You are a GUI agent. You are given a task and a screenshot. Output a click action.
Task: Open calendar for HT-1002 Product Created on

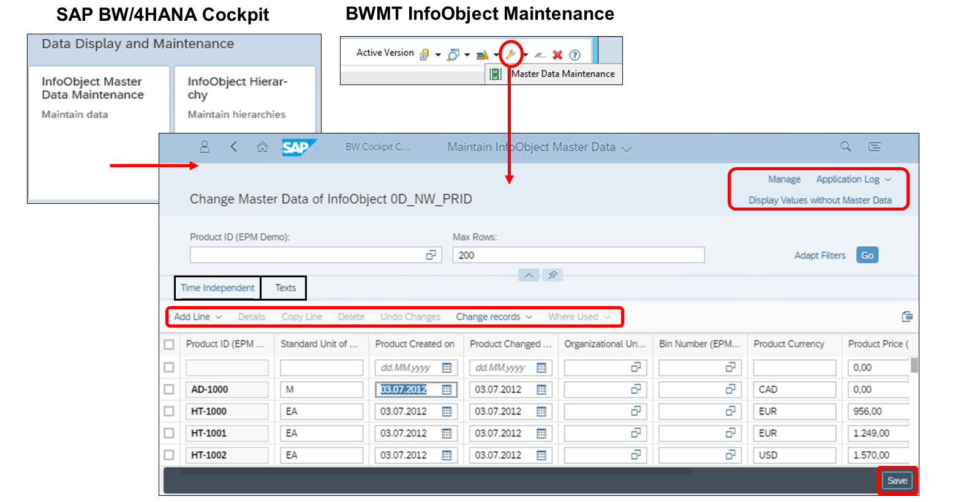coord(447,455)
